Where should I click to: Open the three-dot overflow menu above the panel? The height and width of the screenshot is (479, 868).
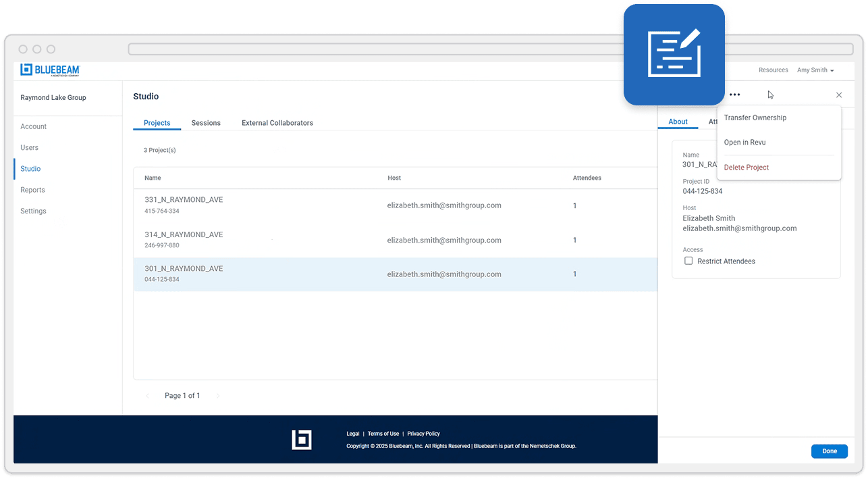pyautogui.click(x=734, y=95)
